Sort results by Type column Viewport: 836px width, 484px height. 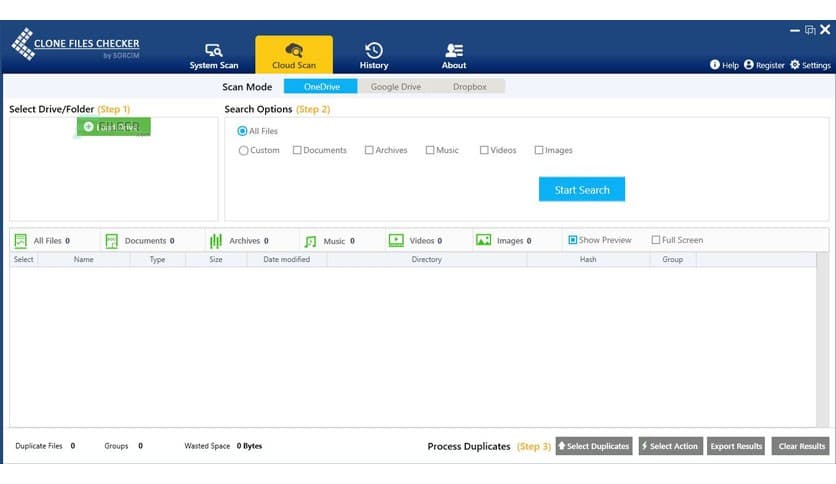[x=157, y=260]
